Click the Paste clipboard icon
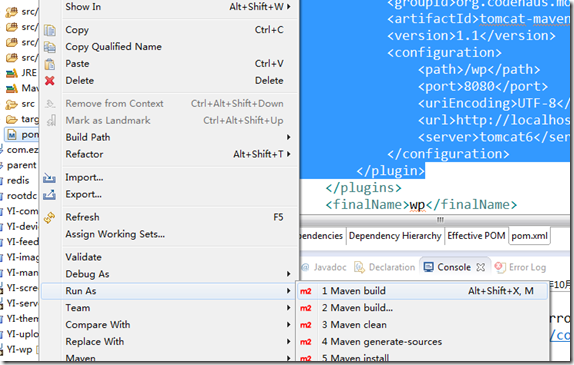Screen dimensions: 574x365 [50, 64]
